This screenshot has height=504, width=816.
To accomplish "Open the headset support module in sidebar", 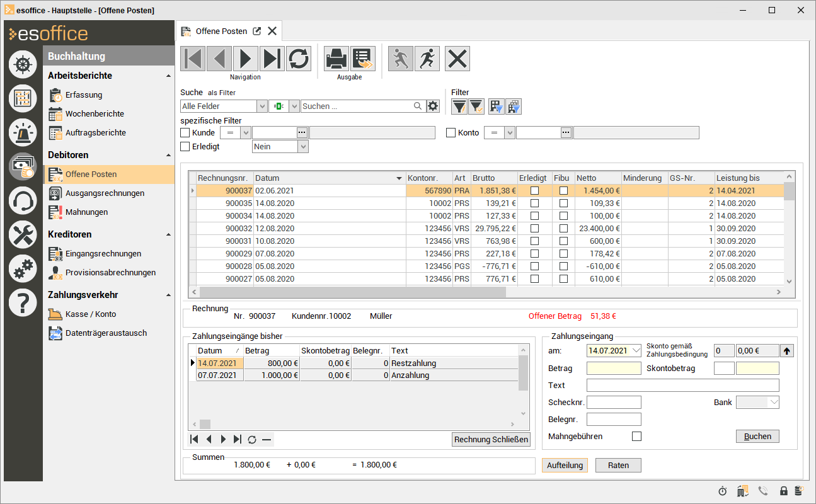I will pos(23,201).
